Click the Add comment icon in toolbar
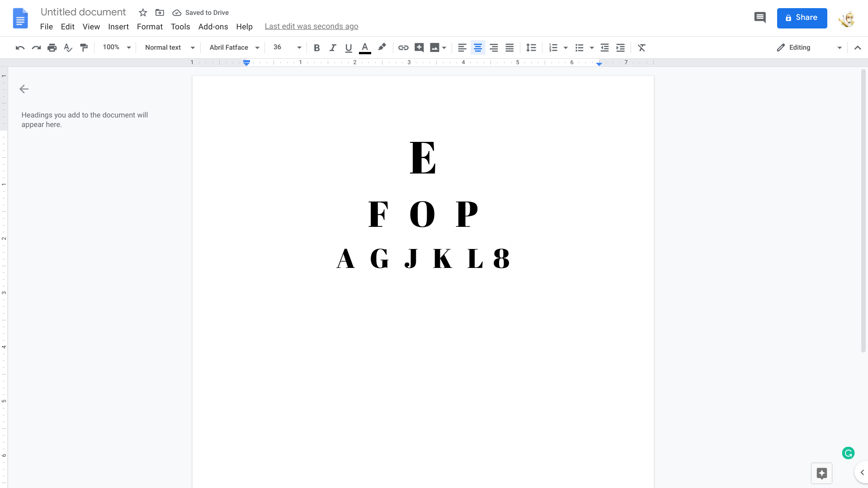Viewport: 868px width, 488px height. [419, 47]
